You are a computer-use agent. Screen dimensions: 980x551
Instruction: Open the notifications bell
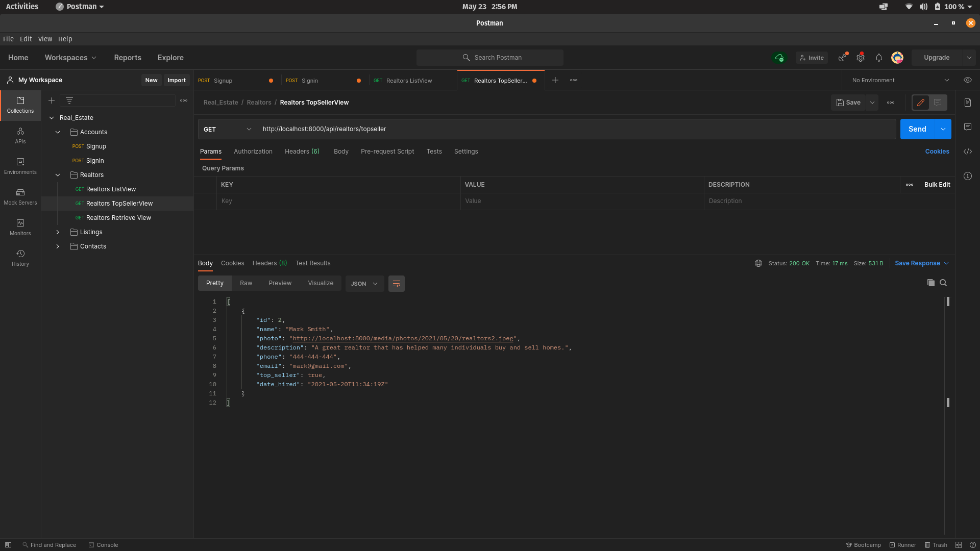[878, 58]
